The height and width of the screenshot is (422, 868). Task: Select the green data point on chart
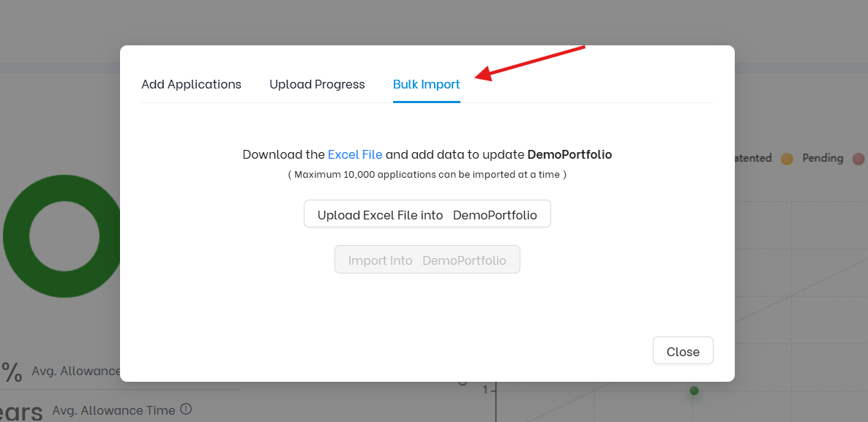[694, 391]
